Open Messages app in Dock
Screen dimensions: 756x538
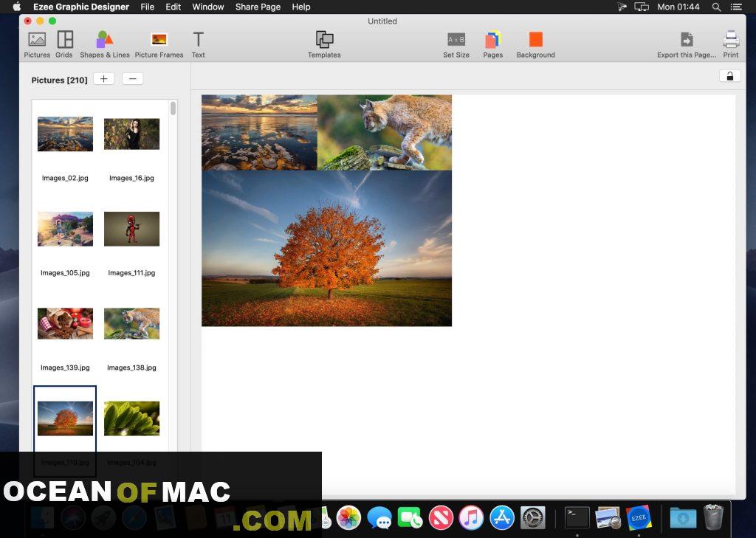point(379,518)
